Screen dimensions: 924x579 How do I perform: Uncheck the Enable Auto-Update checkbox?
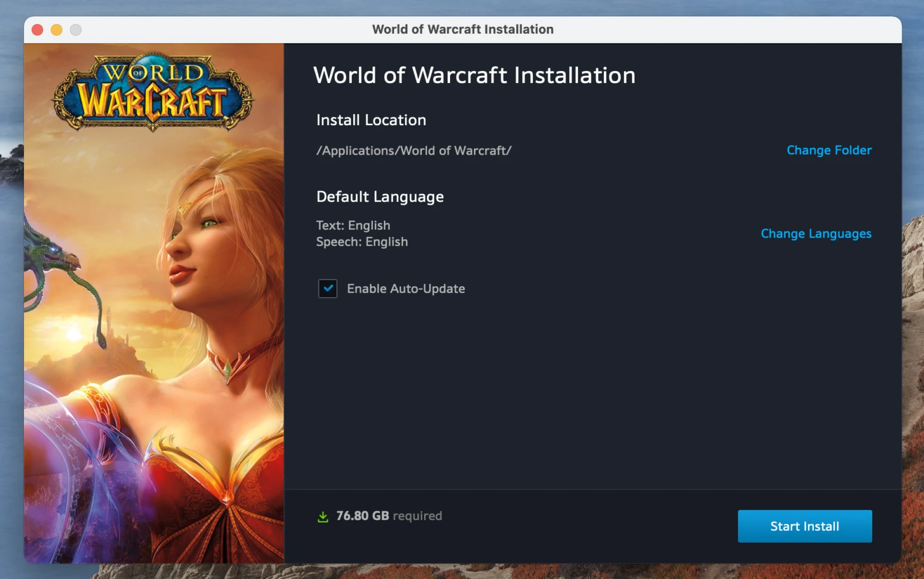(328, 289)
